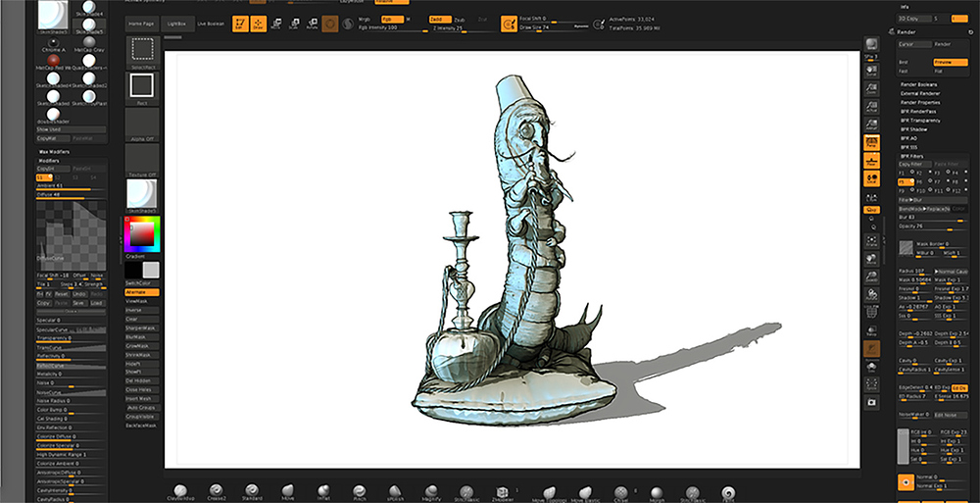The width and height of the screenshot is (980, 503).
Task: Click the Edit Noise button
Action: (x=950, y=415)
